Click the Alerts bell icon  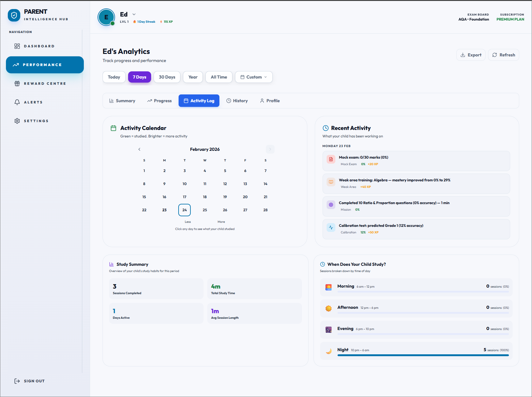pos(17,102)
